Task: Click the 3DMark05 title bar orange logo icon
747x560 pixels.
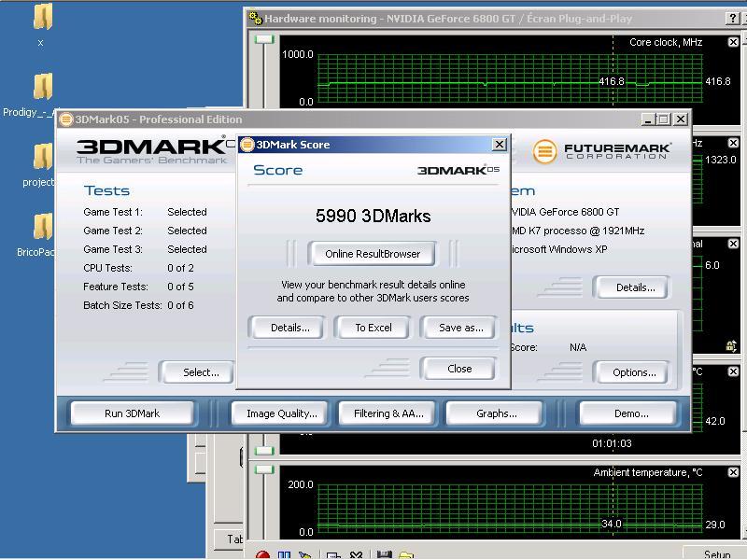Action: (x=66, y=119)
